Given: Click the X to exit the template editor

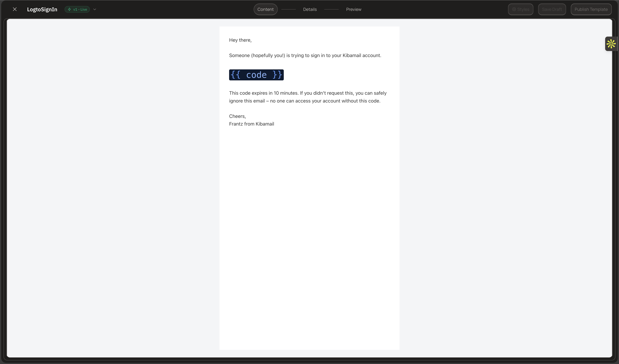Looking at the screenshot, I should (15, 9).
